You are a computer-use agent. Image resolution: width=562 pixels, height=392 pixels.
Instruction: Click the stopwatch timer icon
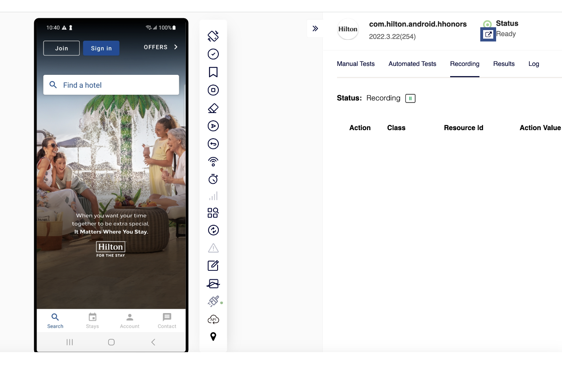click(x=213, y=179)
